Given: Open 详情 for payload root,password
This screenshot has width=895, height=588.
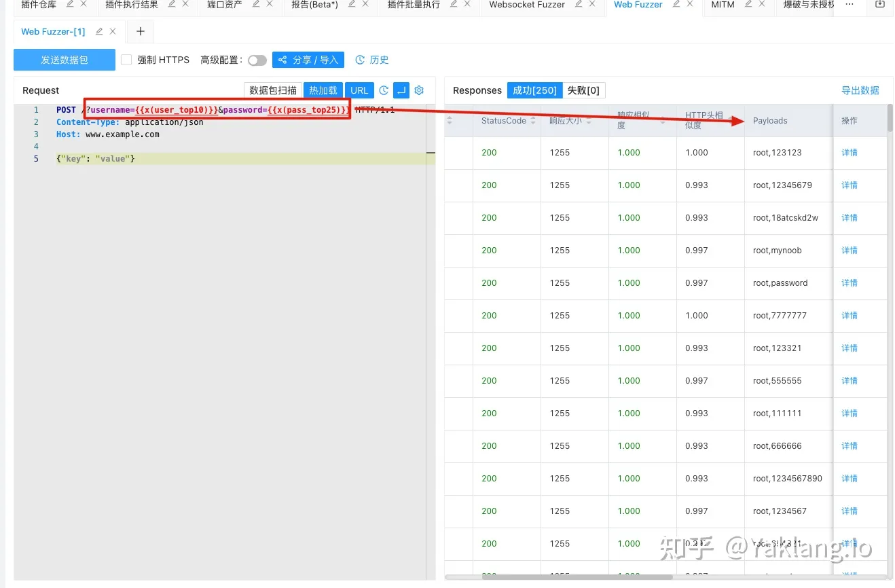Looking at the screenshot, I should coord(850,283).
